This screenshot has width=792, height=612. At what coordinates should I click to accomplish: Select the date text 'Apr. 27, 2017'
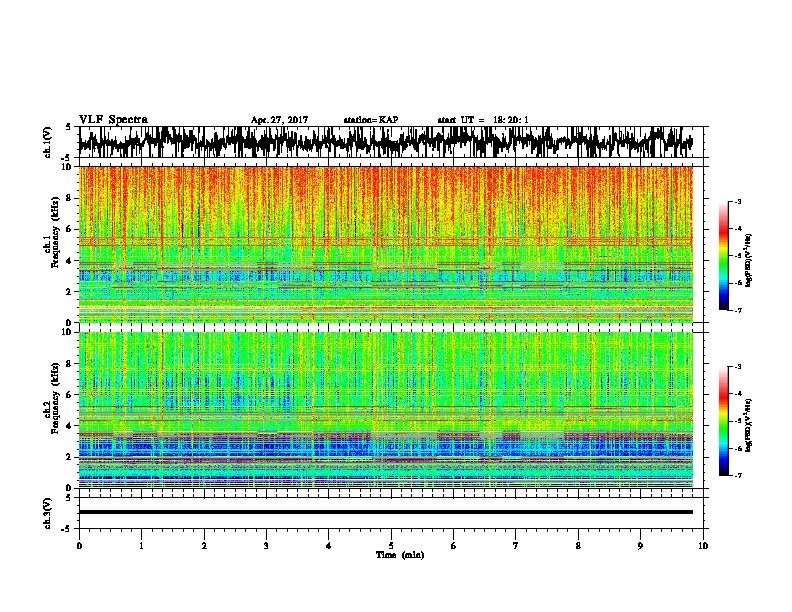[279, 120]
